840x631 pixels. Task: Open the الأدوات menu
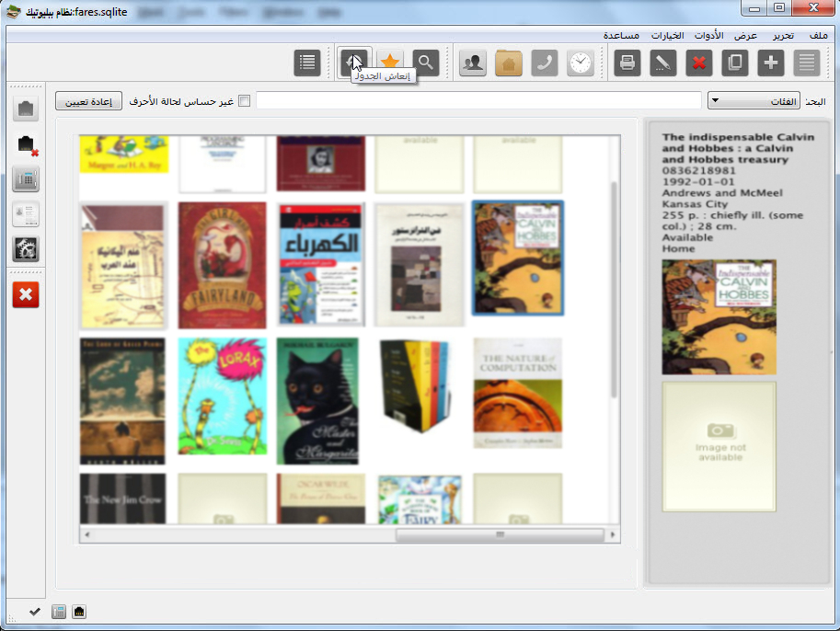[708, 35]
